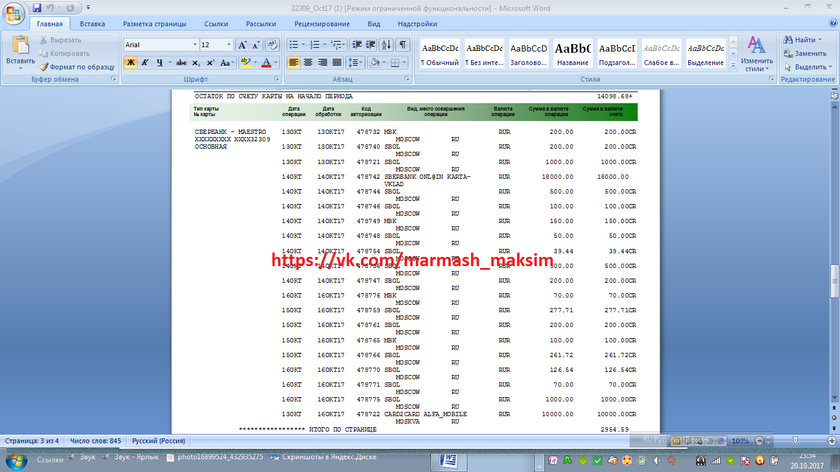This screenshot has width=840, height=472.
Task: Open the font size 12 dropdown
Action: coord(229,45)
